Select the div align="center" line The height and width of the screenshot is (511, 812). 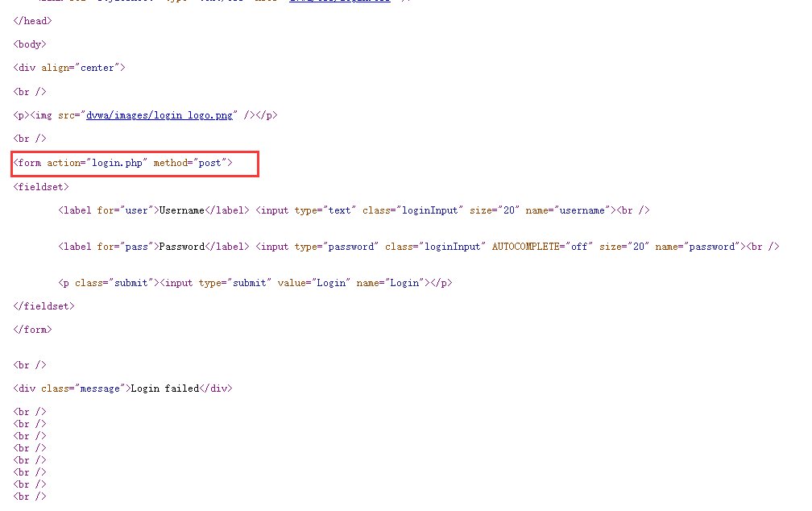pyautogui.click(x=68, y=68)
